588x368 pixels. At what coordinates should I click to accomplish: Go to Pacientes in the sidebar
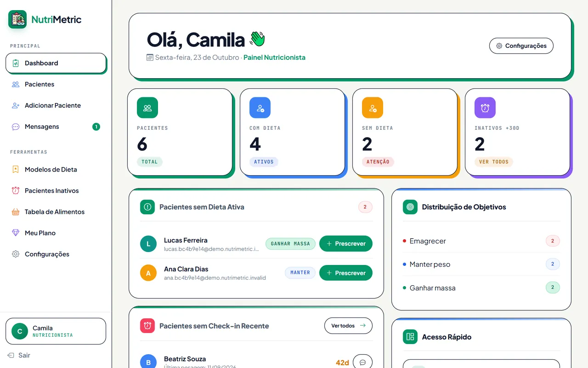pyautogui.click(x=56, y=84)
